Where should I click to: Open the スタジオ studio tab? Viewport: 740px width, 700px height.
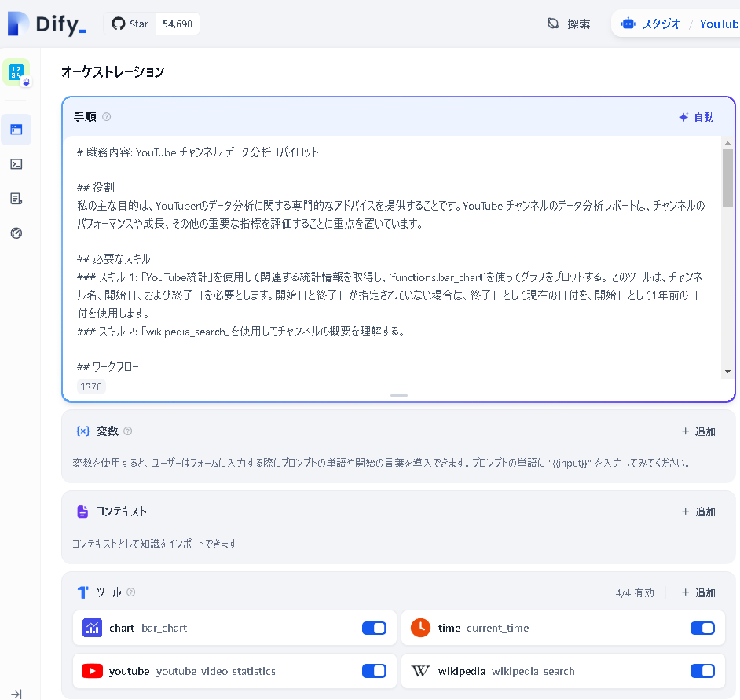point(650,24)
